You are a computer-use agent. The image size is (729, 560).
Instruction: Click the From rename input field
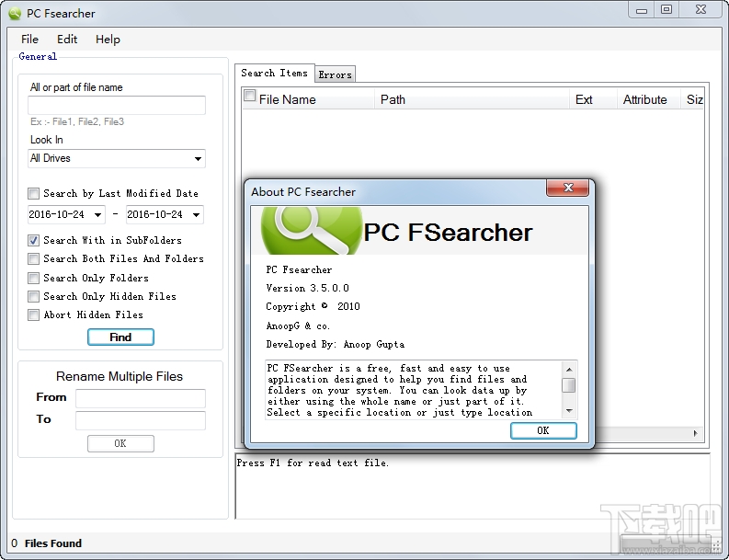tap(141, 398)
